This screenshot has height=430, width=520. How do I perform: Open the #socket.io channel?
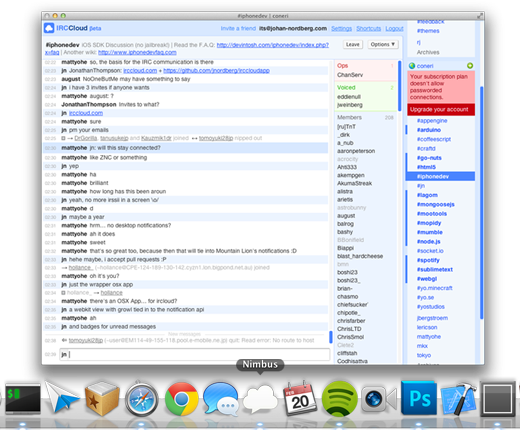tap(430, 251)
